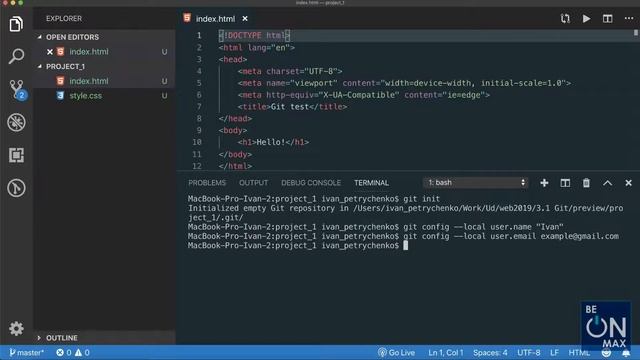640x360 pixels.
Task: Switch to the OUTPUT panel tab
Action: click(x=253, y=183)
